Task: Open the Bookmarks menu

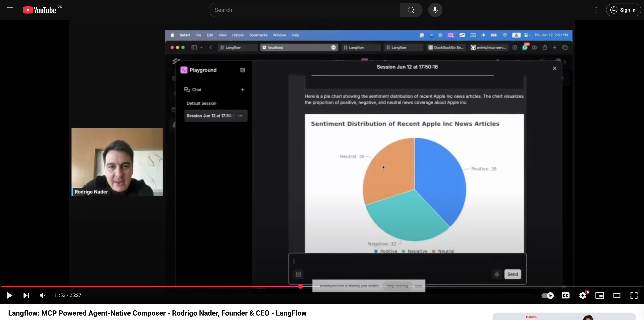Action: click(x=258, y=35)
